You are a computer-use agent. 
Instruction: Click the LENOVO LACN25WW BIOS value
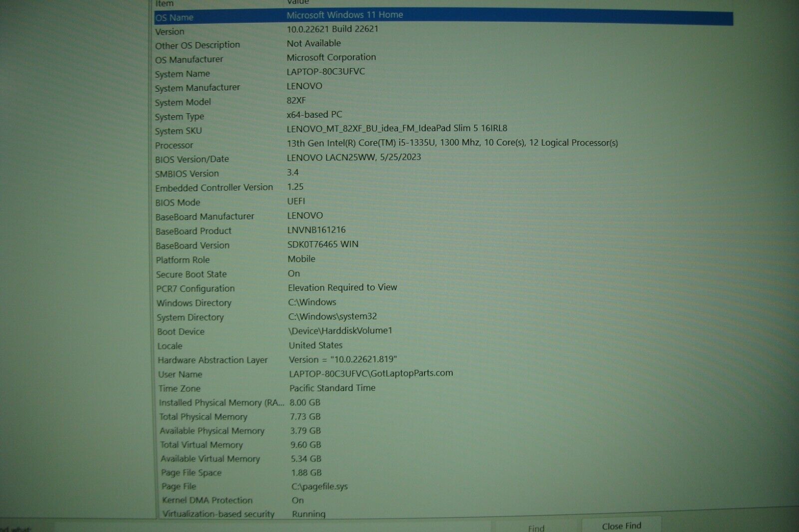pyautogui.click(x=354, y=158)
